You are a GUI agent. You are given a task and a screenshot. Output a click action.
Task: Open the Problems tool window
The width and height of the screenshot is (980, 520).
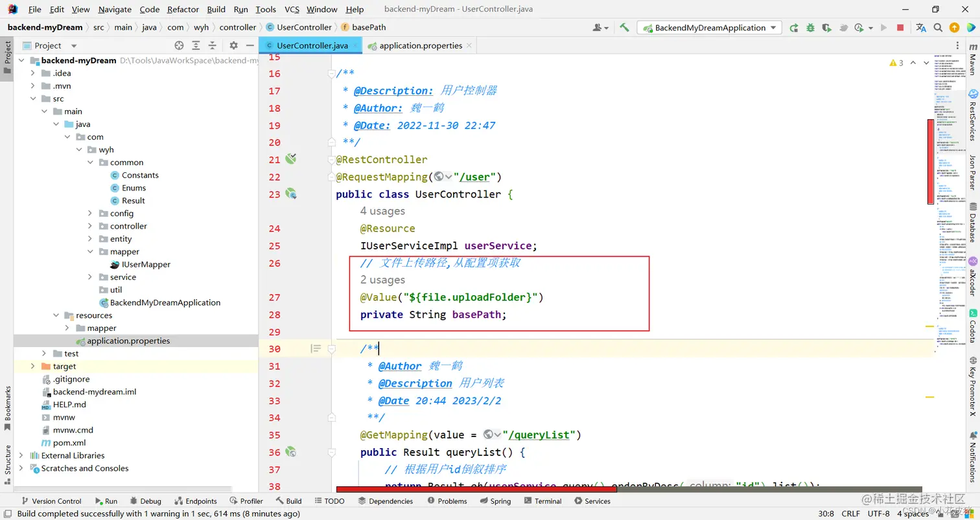click(447, 501)
